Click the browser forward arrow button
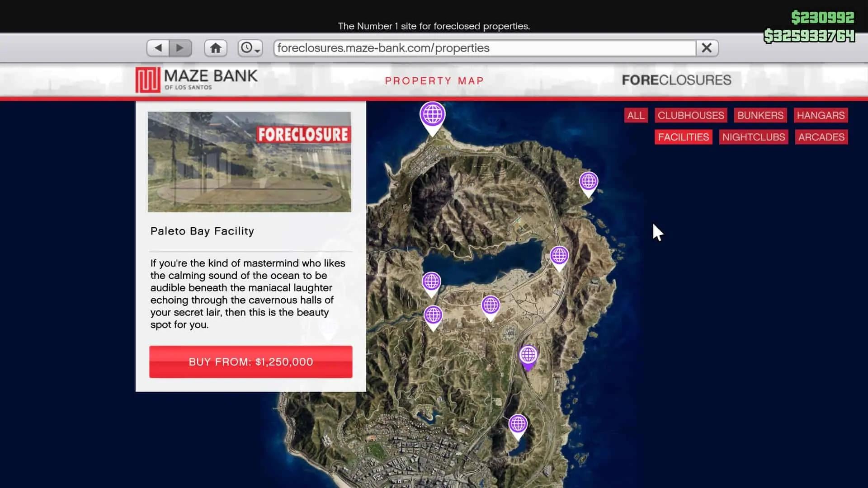The height and width of the screenshot is (488, 868). coord(180,48)
